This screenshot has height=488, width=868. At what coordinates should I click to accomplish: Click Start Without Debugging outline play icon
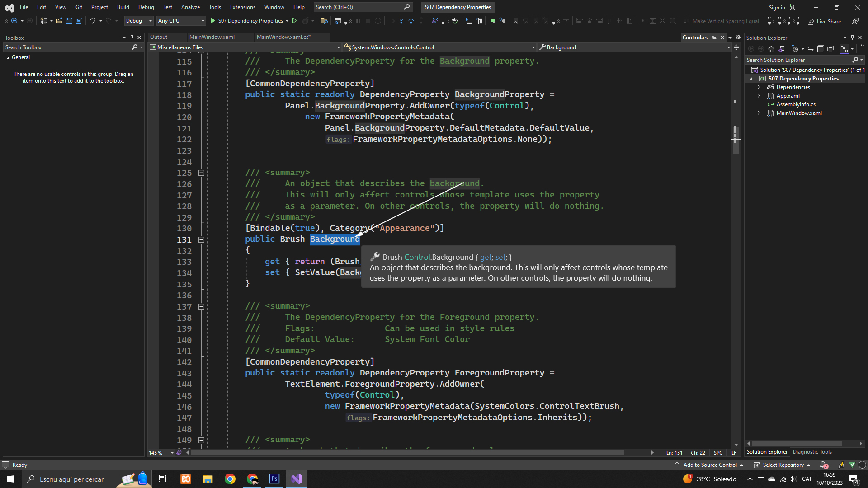click(x=294, y=21)
